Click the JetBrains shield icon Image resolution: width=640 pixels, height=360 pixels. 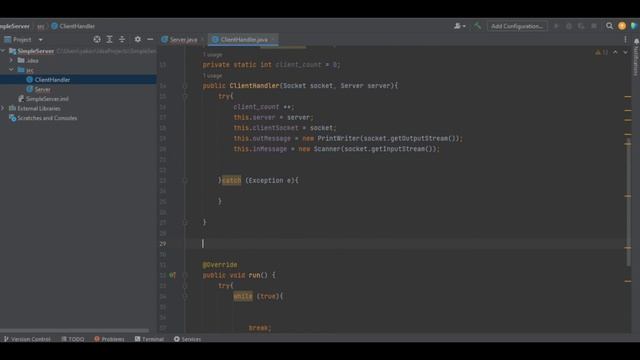[x=634, y=26]
